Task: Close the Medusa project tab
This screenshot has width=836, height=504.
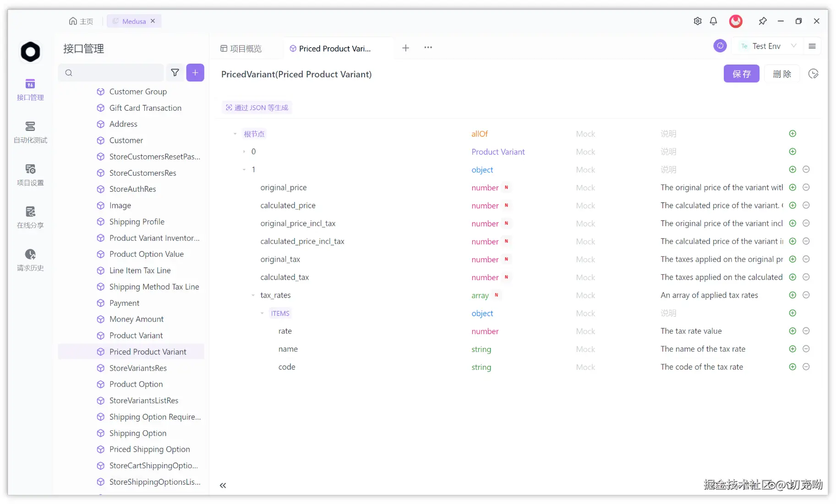Action: [x=153, y=21]
